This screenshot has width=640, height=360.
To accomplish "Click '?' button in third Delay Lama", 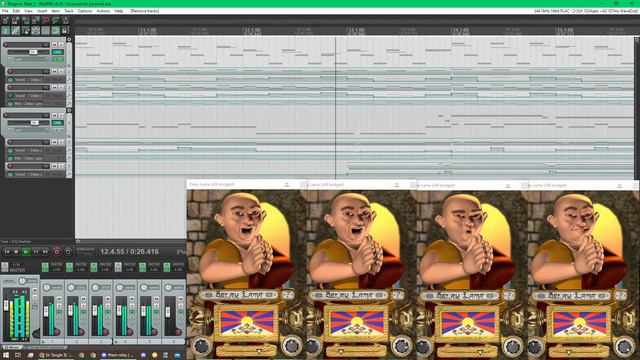I will [x=509, y=295].
